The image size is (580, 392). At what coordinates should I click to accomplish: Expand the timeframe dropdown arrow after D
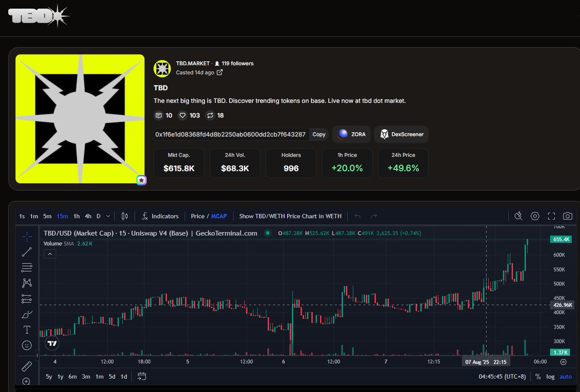pyautogui.click(x=108, y=216)
